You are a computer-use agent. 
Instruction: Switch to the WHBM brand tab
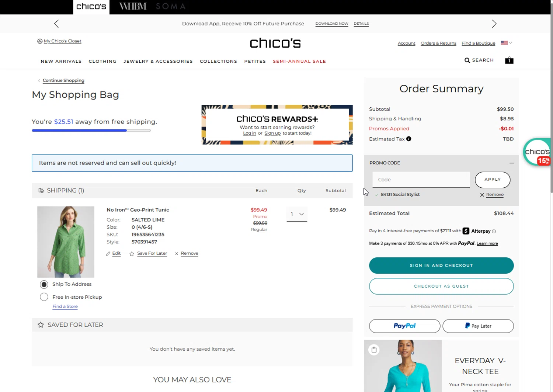133,7
